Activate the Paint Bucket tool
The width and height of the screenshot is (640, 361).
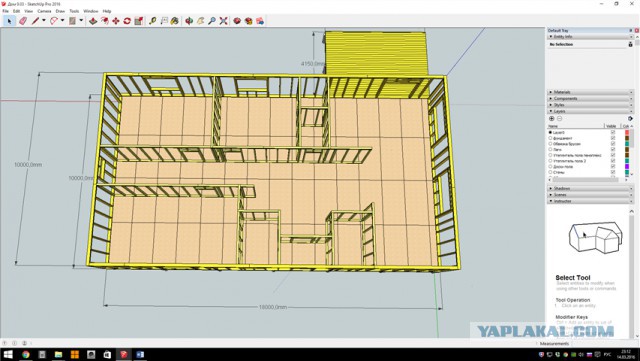175,20
